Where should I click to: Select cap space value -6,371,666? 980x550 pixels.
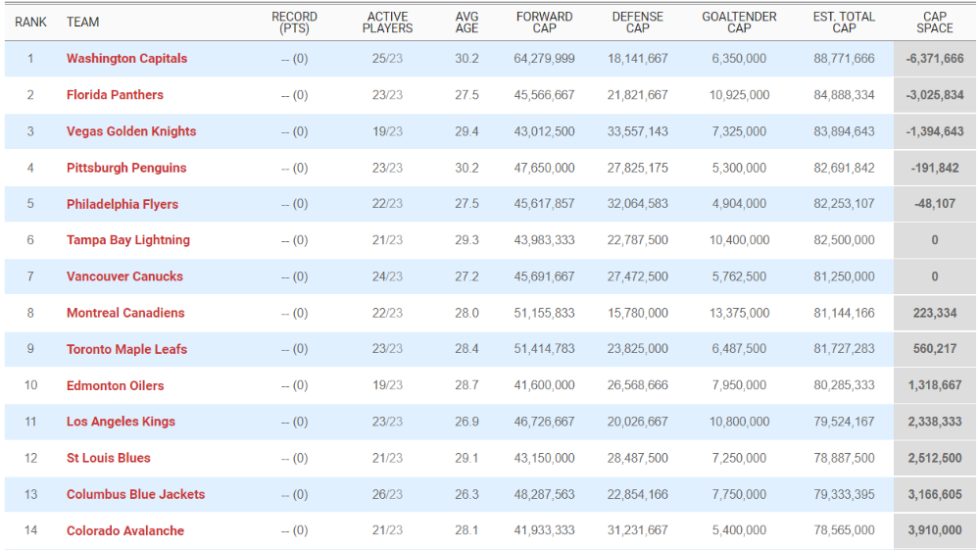click(x=935, y=59)
